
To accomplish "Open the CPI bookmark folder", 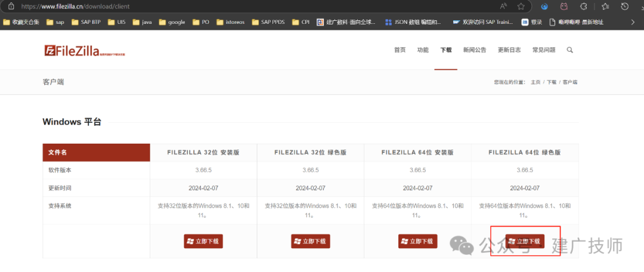I will point(301,22).
